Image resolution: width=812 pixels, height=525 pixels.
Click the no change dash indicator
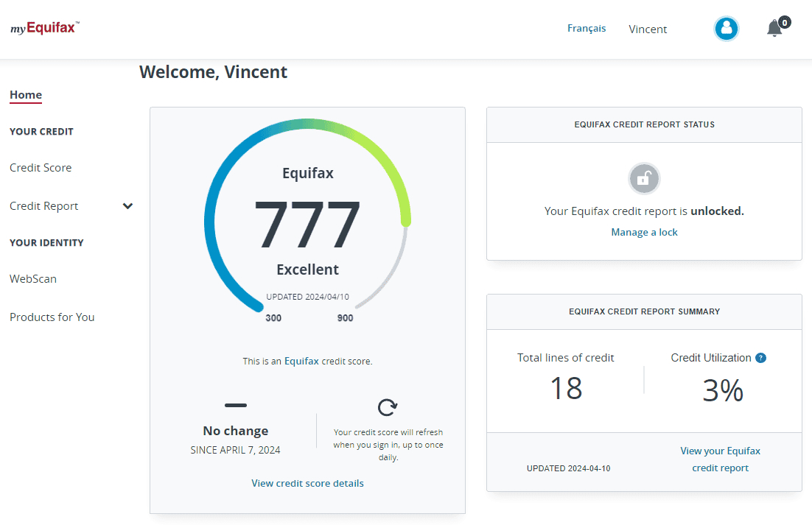[235, 405]
